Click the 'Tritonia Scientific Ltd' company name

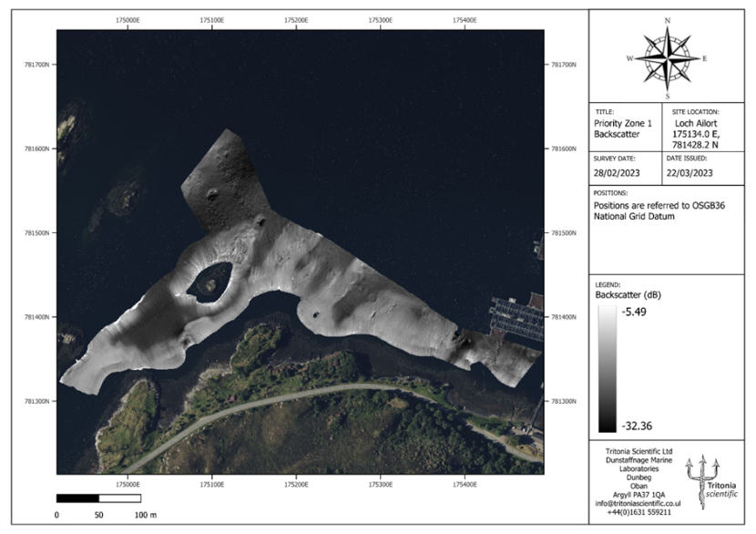pyautogui.click(x=639, y=451)
